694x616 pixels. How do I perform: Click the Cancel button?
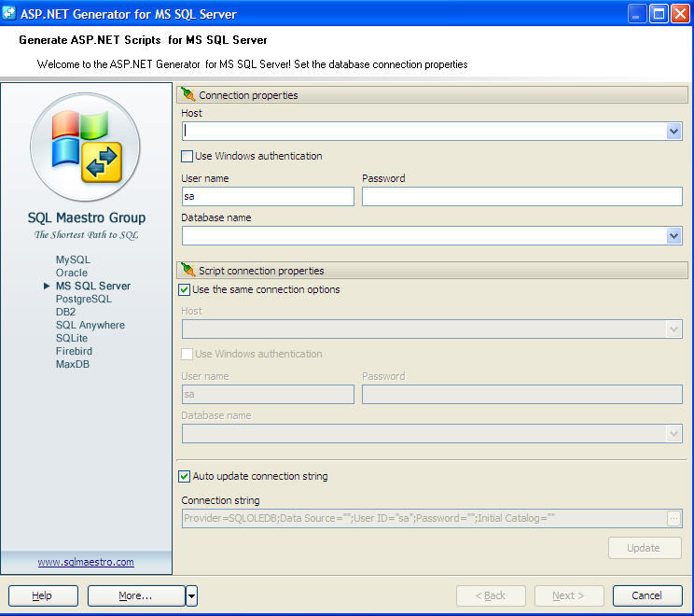click(x=647, y=596)
